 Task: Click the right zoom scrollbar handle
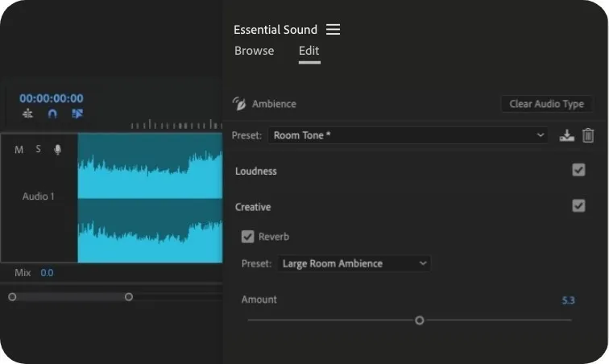coord(129,297)
